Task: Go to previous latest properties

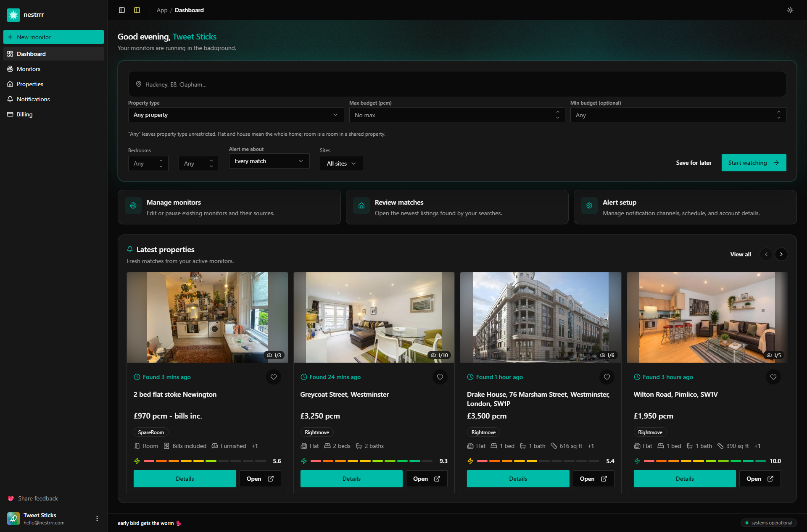Action: click(766, 254)
